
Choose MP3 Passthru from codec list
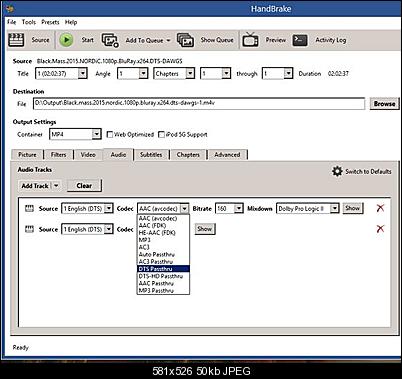[x=163, y=290]
